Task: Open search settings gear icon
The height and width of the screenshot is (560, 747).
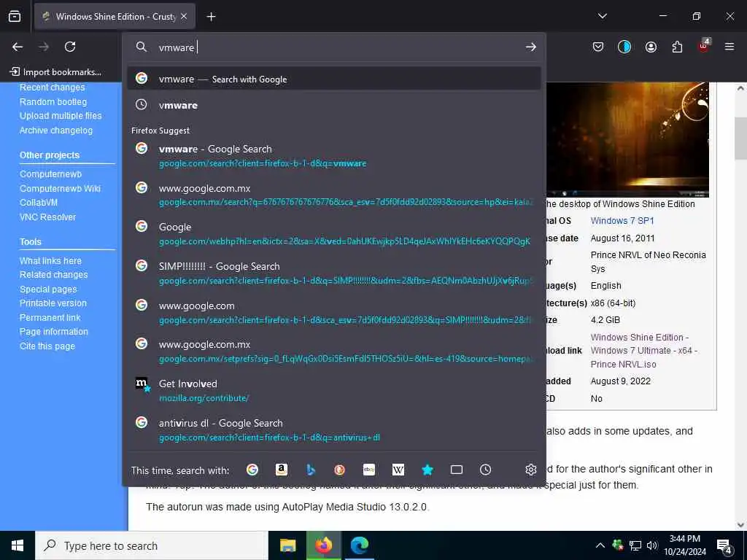Action: coord(531,470)
